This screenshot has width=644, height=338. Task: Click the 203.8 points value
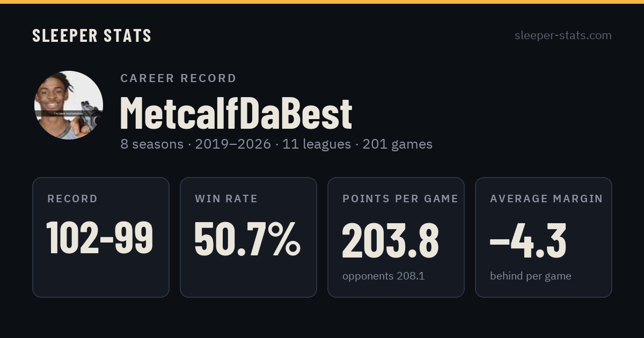[391, 239]
